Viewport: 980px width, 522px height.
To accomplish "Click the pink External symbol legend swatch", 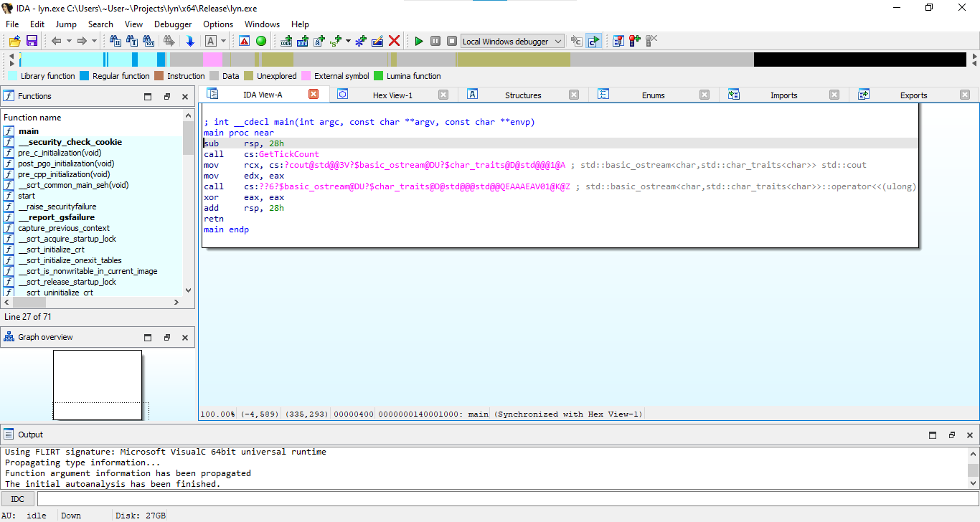I will coord(306,76).
